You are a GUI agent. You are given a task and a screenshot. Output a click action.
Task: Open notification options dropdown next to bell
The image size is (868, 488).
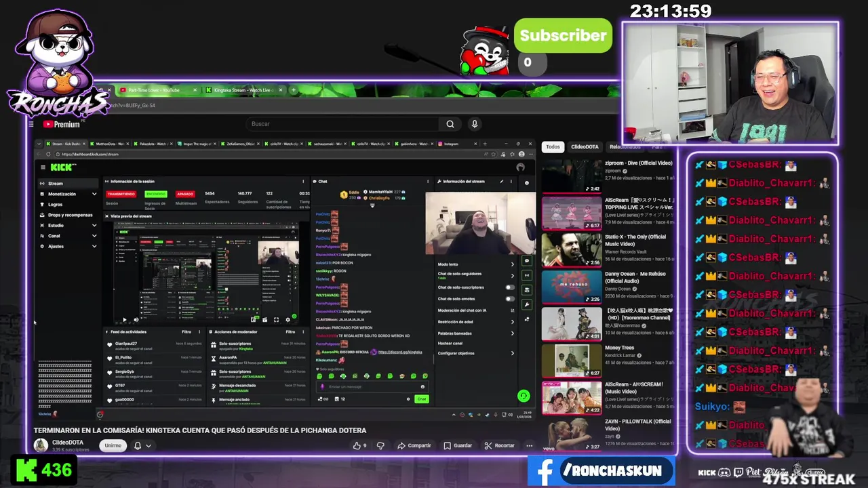149,445
